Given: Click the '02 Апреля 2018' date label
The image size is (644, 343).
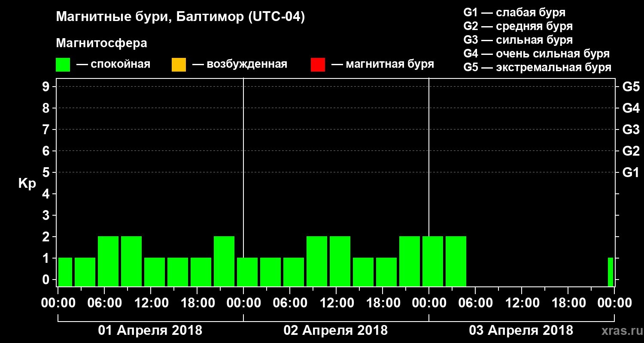Looking at the screenshot, I should coord(336,331).
